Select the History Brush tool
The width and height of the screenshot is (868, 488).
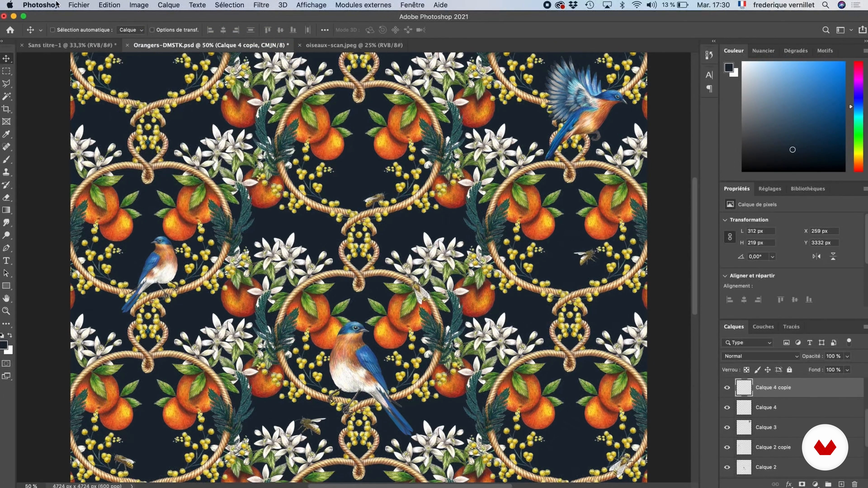tap(6, 185)
